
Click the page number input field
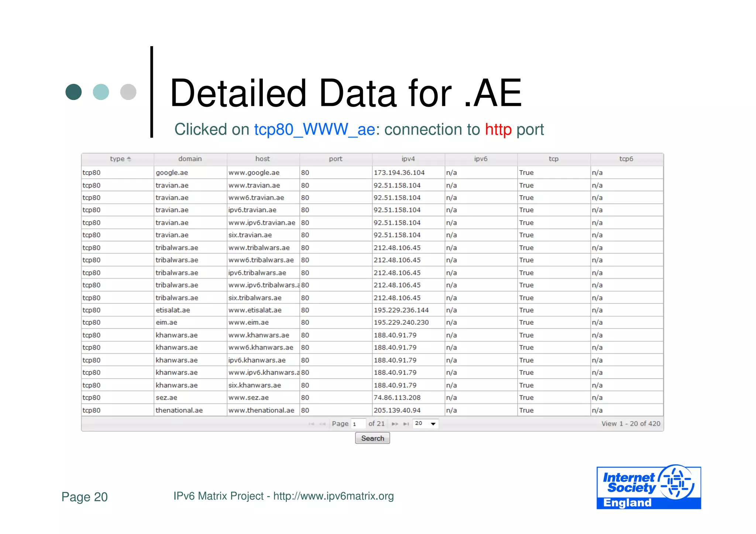click(x=358, y=424)
